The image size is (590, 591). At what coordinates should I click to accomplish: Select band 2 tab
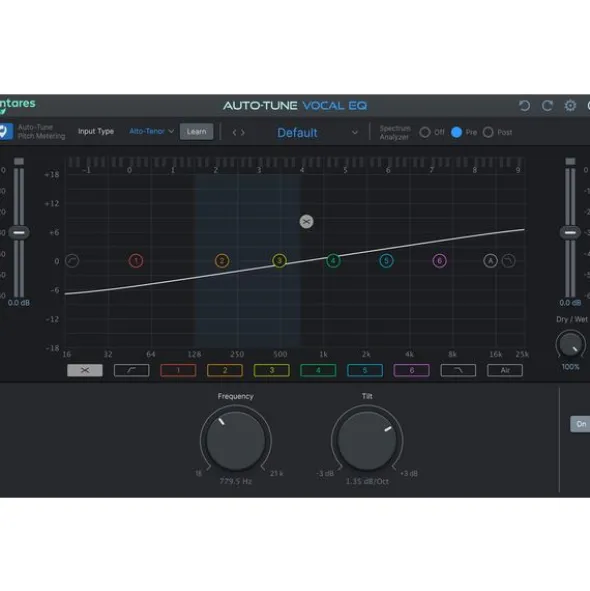tap(225, 371)
